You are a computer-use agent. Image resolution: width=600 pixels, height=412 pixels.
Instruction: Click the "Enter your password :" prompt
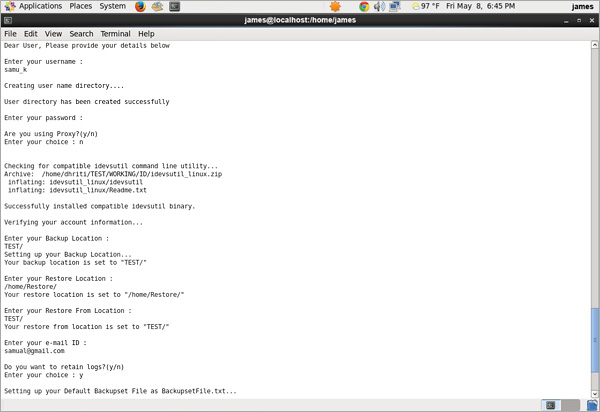(44, 118)
